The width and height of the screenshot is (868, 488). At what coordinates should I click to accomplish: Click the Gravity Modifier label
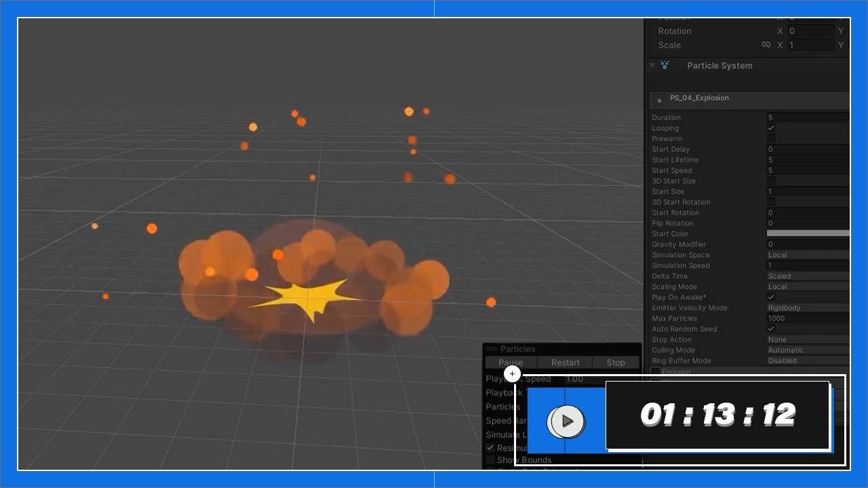[x=679, y=244]
